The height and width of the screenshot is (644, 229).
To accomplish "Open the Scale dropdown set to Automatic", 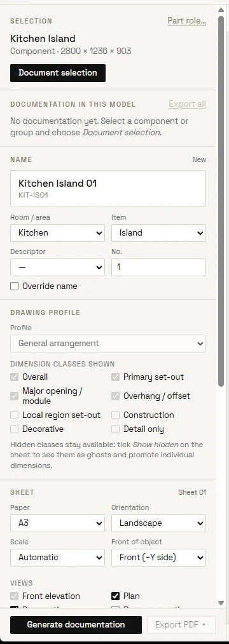I will 57,558.
